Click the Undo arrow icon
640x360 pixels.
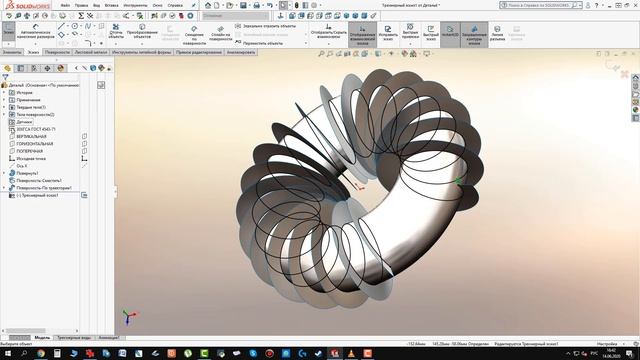270,5
